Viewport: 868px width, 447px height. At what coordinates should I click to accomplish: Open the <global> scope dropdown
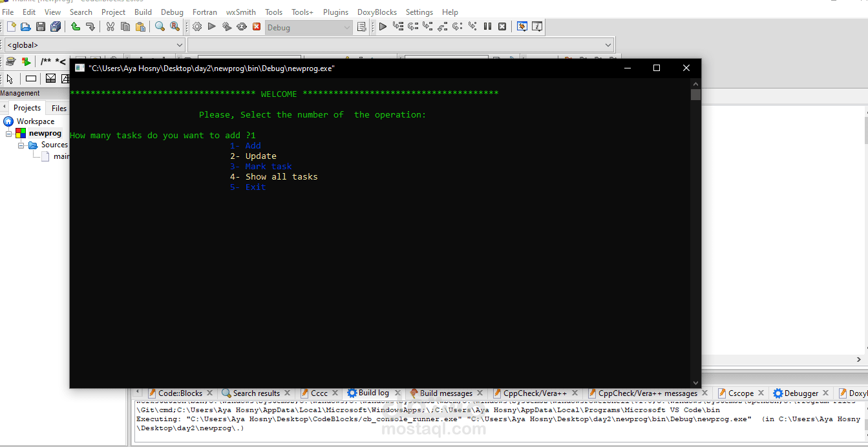pyautogui.click(x=180, y=45)
